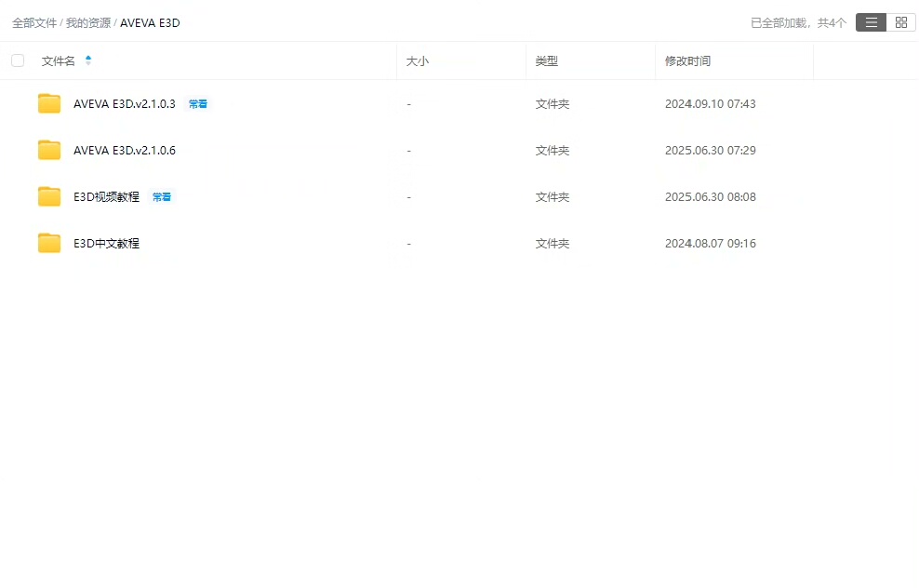Click AVEVA E3D breadcrumb entry

(150, 23)
